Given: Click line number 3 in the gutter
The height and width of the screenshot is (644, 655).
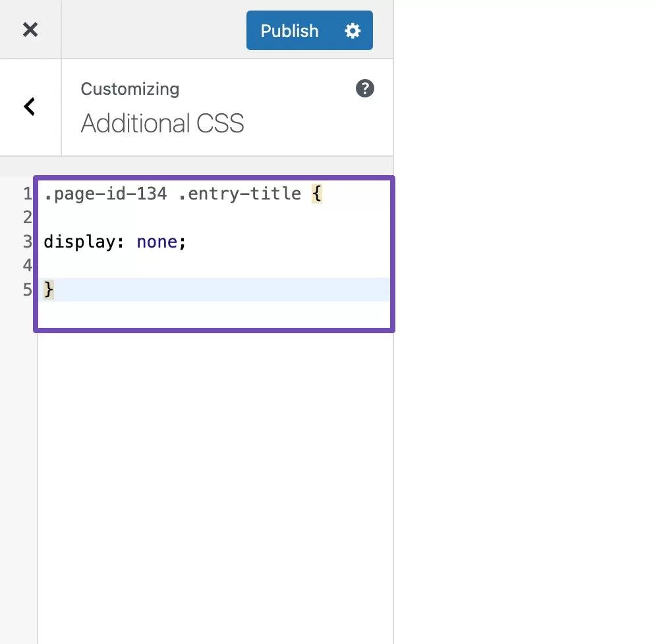Looking at the screenshot, I should click(27, 242).
